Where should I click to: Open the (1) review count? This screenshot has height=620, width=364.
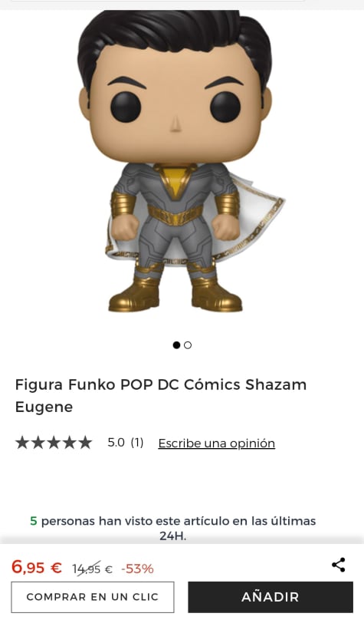(x=136, y=443)
